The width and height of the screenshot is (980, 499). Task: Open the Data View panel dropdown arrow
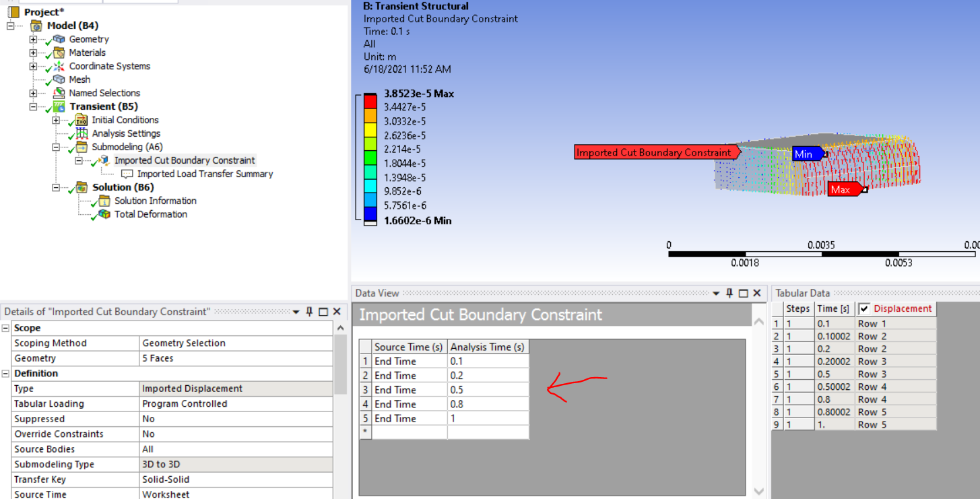coord(716,293)
